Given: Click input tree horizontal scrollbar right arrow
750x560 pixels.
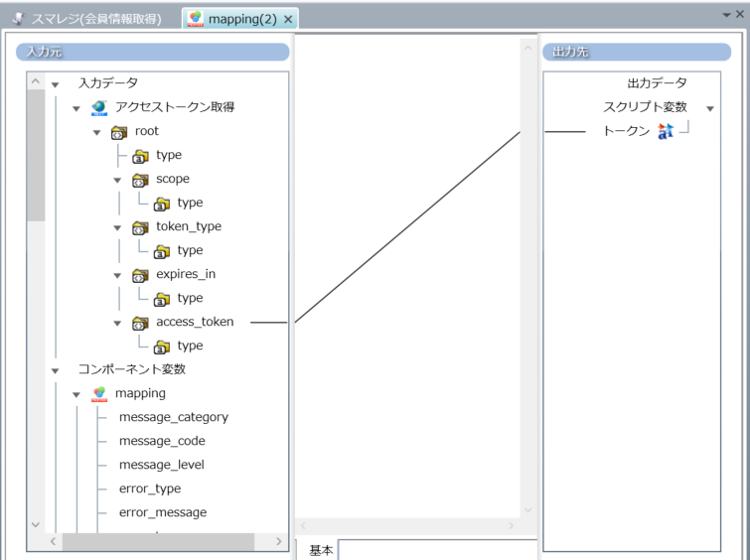Looking at the screenshot, I should [x=279, y=541].
